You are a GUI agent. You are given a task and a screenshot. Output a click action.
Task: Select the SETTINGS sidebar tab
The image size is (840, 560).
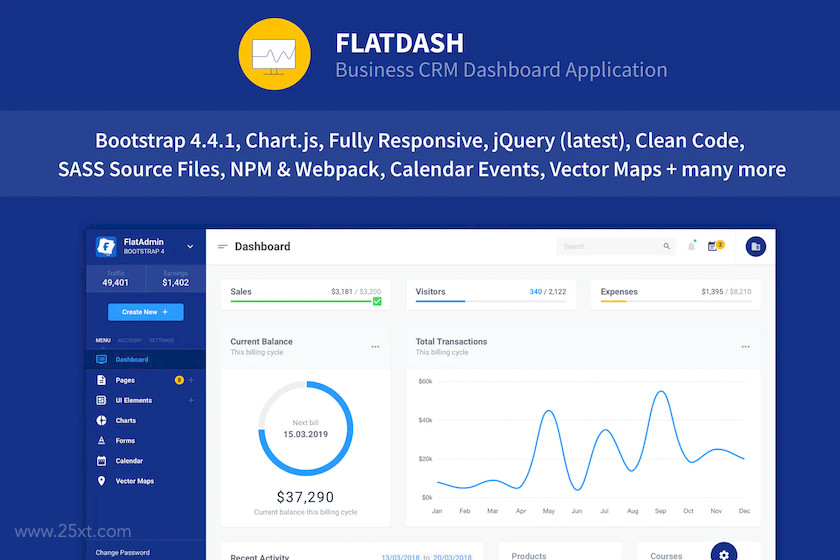click(x=161, y=340)
